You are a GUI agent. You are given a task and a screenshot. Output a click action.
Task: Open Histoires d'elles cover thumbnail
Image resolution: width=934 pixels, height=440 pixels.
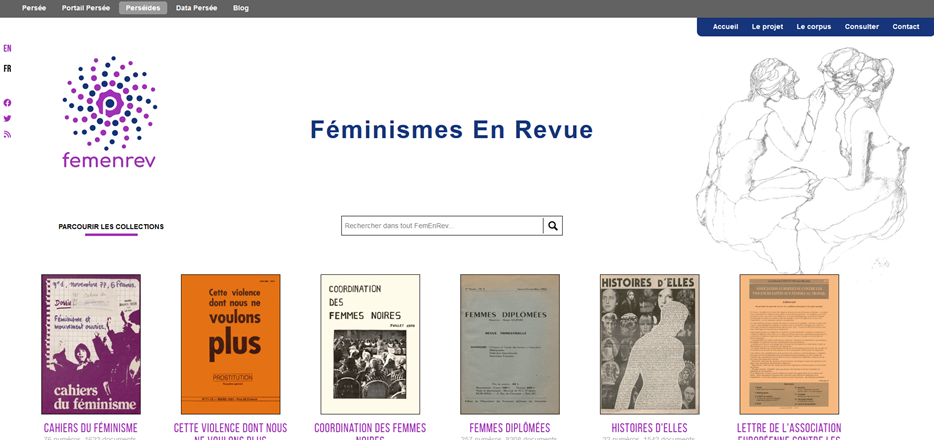click(x=649, y=344)
